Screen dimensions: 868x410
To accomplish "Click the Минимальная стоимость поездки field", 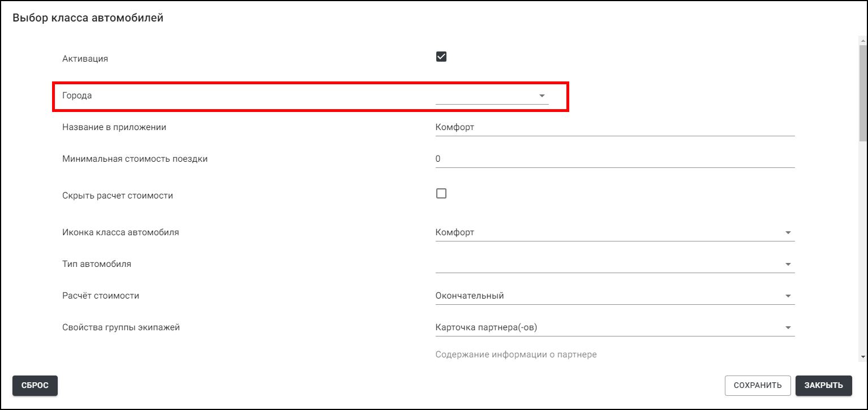I will tap(615, 159).
